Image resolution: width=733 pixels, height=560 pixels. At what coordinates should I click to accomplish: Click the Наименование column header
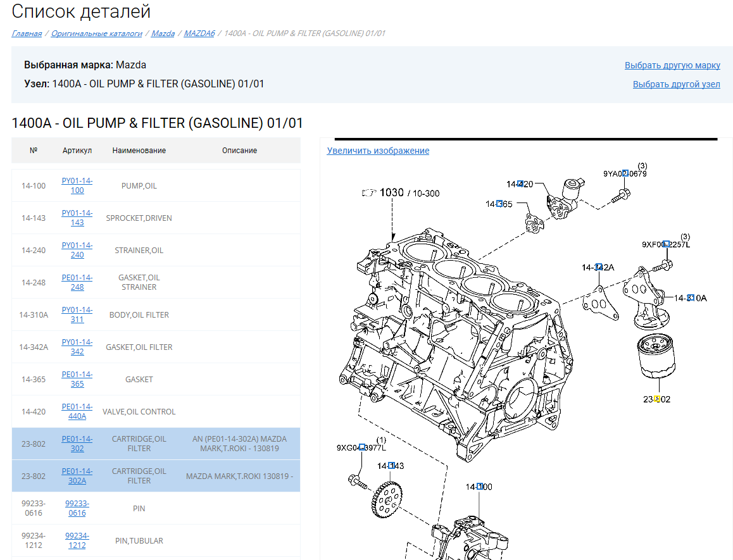point(139,151)
